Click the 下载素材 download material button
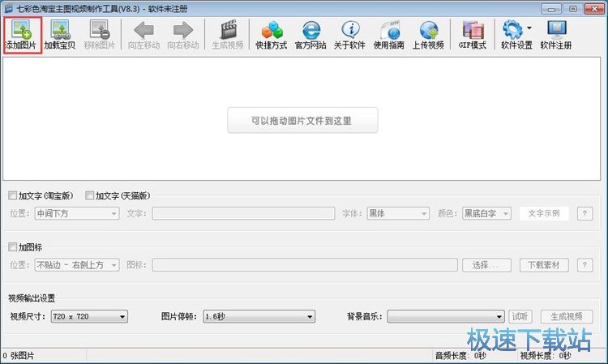The image size is (608, 364). (x=544, y=265)
